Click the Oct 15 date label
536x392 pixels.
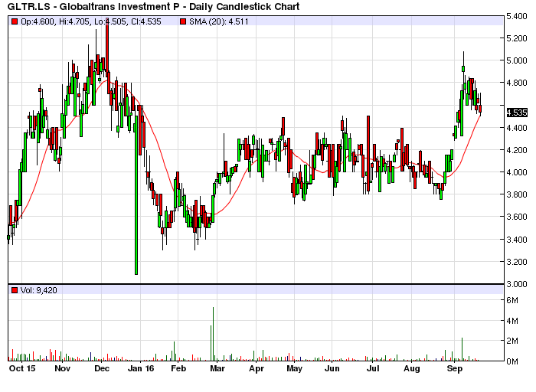click(22, 368)
